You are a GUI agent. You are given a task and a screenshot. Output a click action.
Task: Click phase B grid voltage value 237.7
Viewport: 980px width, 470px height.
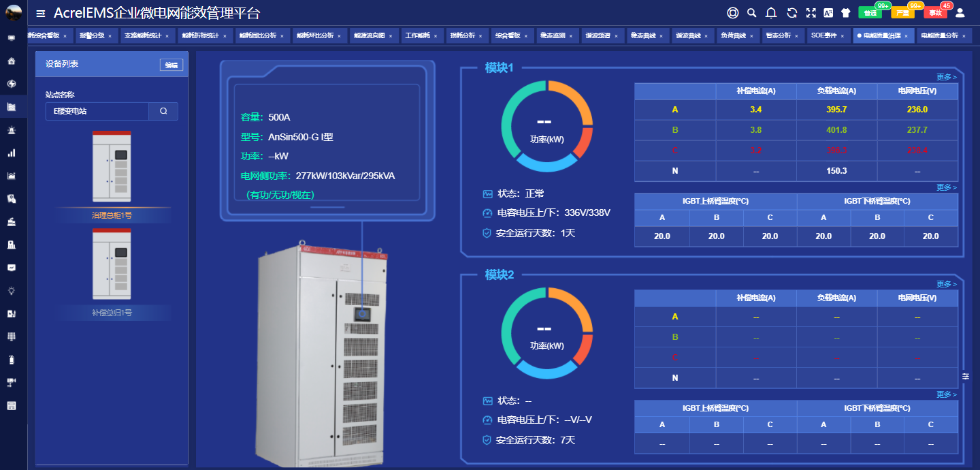[917, 130]
